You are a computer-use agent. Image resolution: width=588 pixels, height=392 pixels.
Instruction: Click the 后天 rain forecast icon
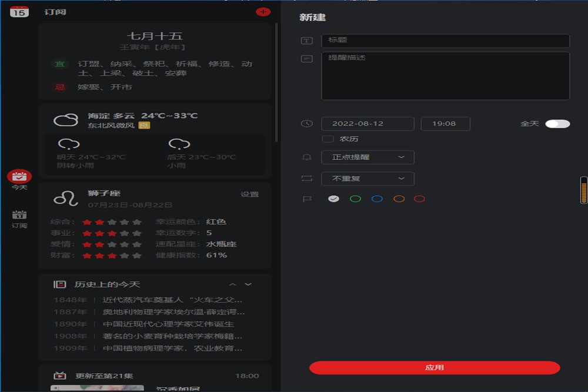[x=179, y=144]
